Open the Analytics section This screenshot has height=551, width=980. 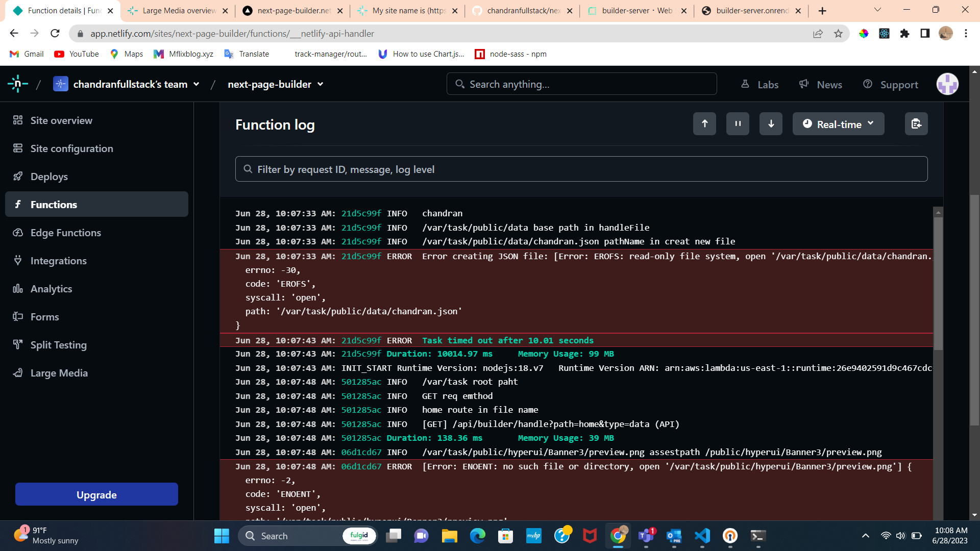pos(51,289)
